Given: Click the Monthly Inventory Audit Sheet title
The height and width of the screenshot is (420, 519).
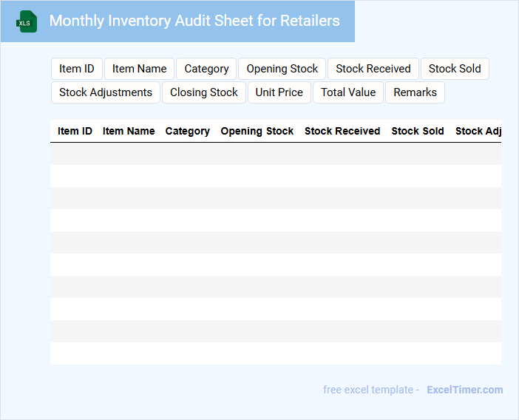Looking at the screenshot, I should pyautogui.click(x=194, y=21).
